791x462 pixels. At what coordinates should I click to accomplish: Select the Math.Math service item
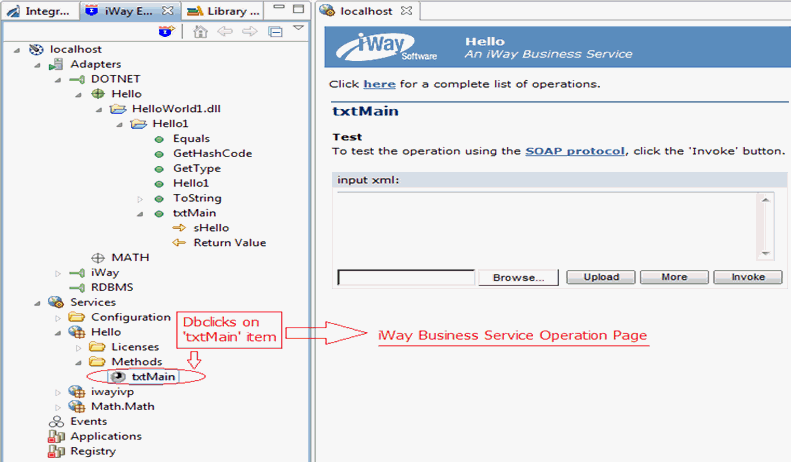click(123, 407)
